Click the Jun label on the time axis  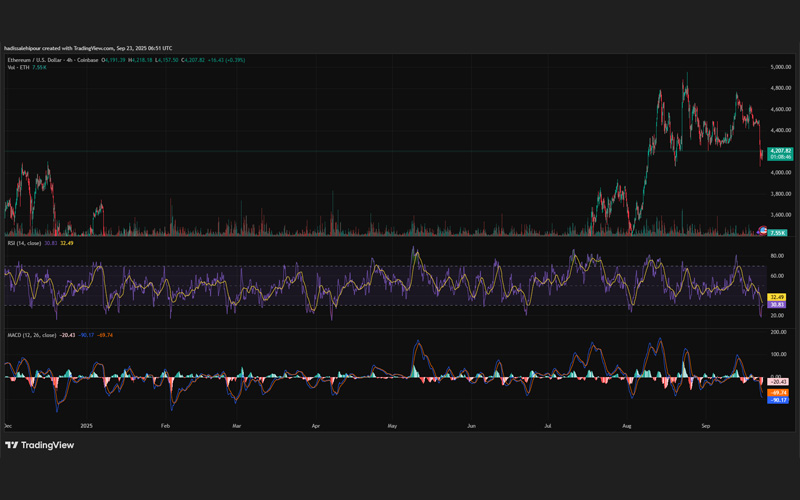pyautogui.click(x=471, y=426)
